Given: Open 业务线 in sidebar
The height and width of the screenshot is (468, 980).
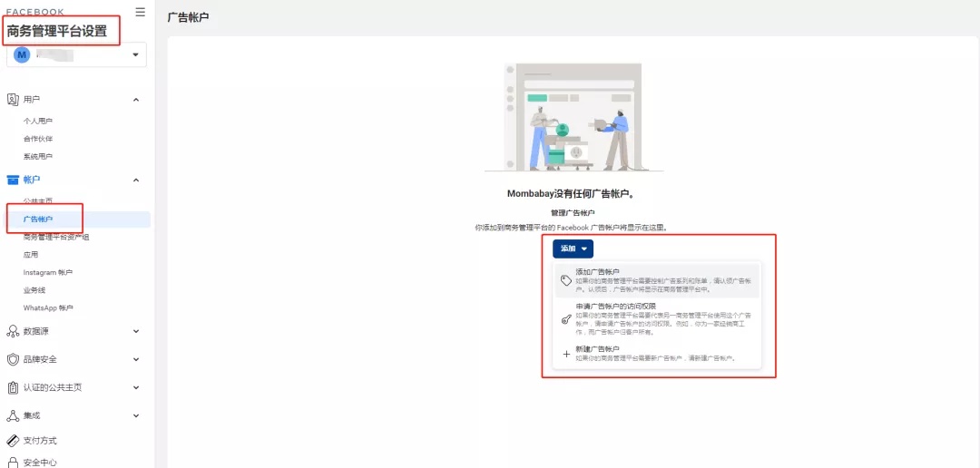Looking at the screenshot, I should (34, 290).
